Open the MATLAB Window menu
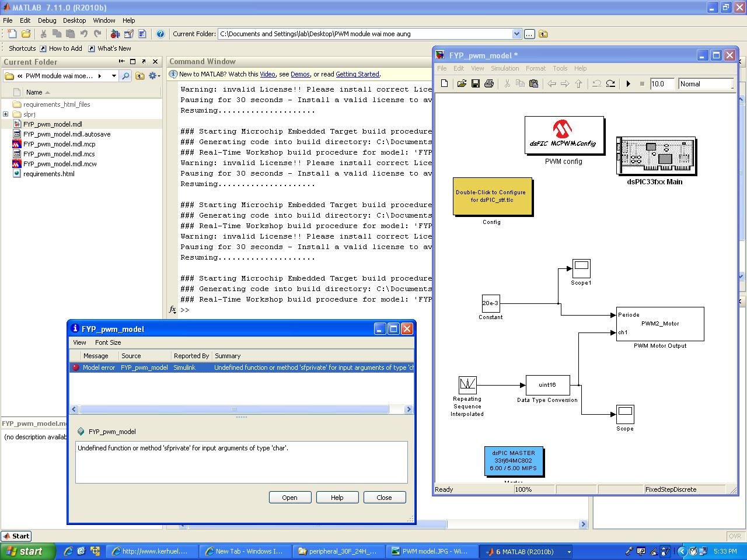Viewport: 747px width, 560px height. pyautogui.click(x=104, y=20)
